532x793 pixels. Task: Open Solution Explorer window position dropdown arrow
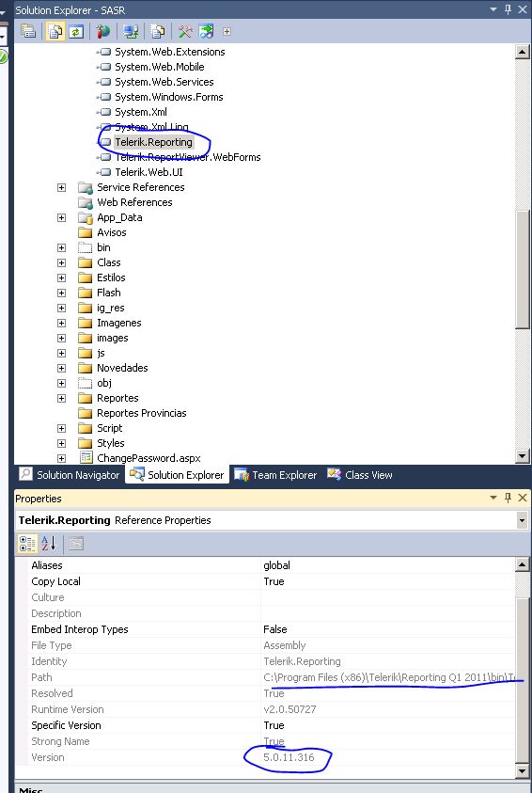[493, 9]
